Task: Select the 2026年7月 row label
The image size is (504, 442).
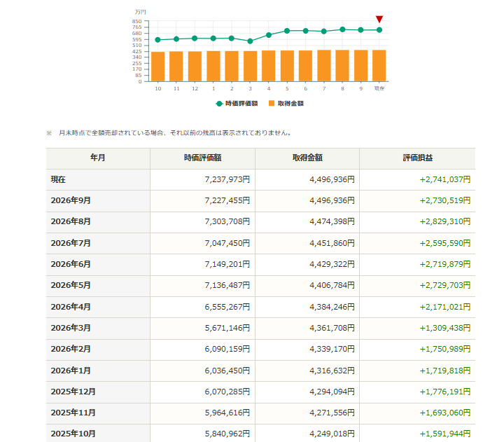Action: (x=71, y=243)
